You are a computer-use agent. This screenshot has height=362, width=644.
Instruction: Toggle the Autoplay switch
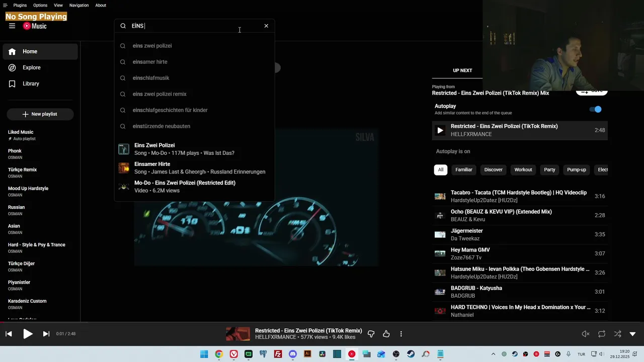[x=596, y=109]
